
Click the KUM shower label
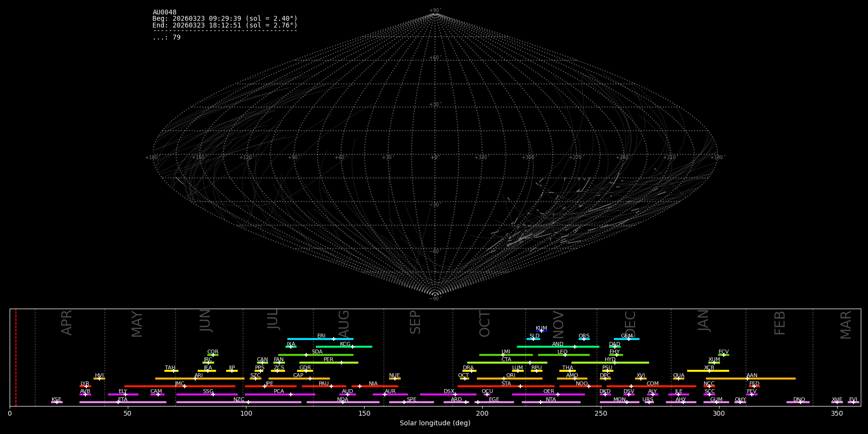pos(542,328)
